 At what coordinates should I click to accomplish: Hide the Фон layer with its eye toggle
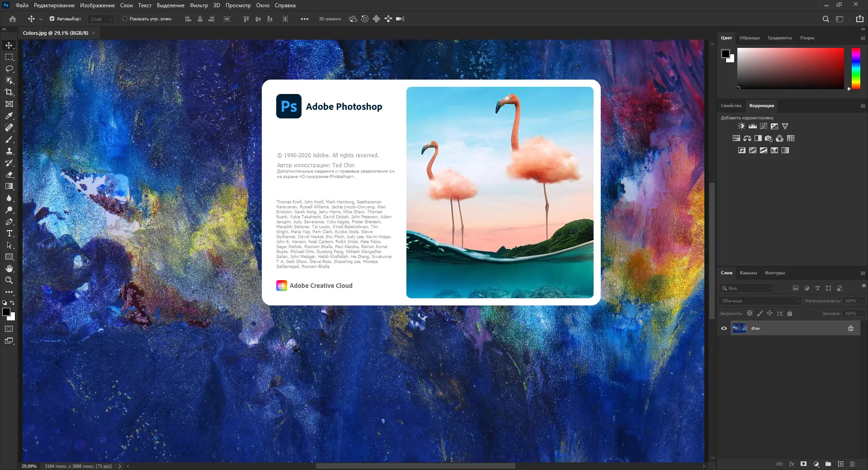pos(725,329)
